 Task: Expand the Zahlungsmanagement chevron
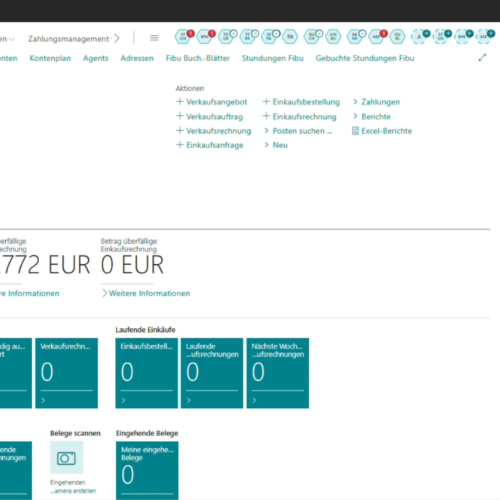(117, 38)
